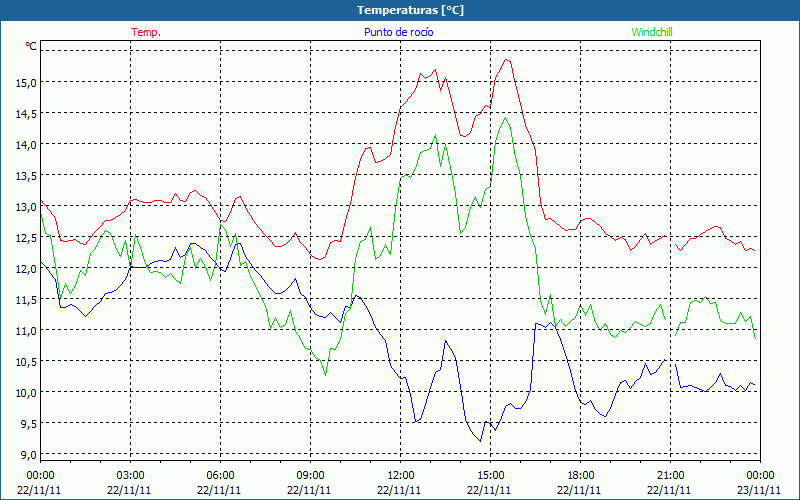Click the 13,0 y-axis value
Screen dimensions: 800x500
pyautogui.click(x=26, y=207)
